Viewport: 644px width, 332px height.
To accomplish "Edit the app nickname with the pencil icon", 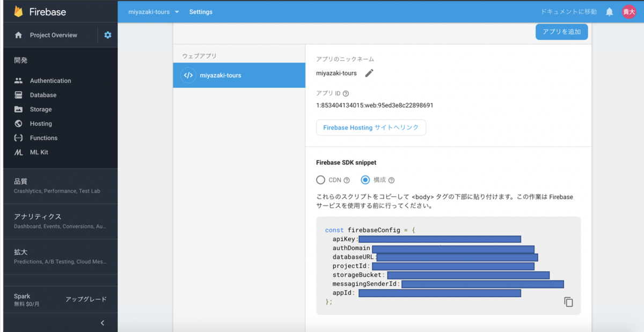I will pos(369,73).
